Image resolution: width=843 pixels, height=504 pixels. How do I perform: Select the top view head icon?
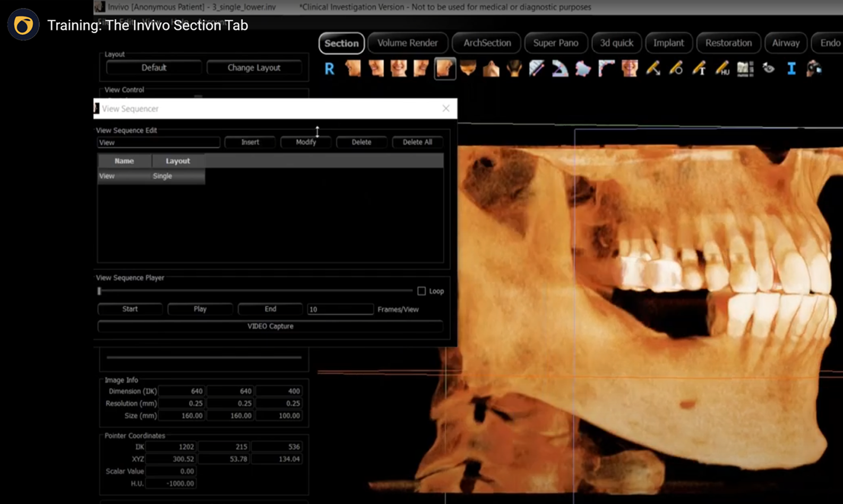(x=468, y=68)
